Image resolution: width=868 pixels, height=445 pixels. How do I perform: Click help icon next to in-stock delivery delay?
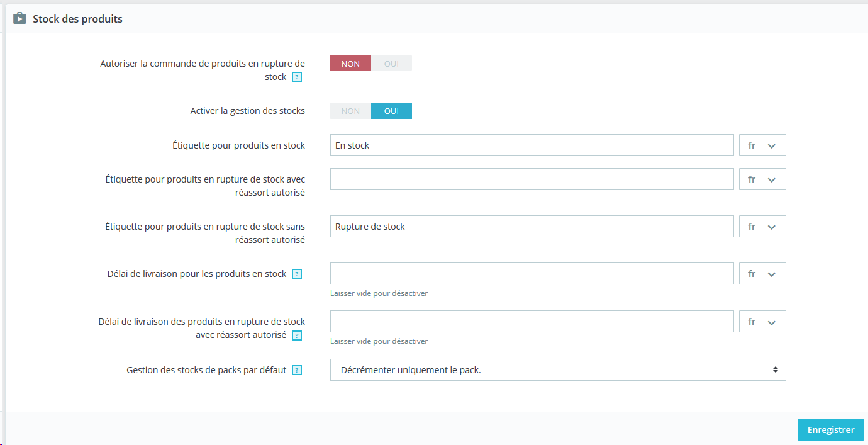[x=297, y=274]
